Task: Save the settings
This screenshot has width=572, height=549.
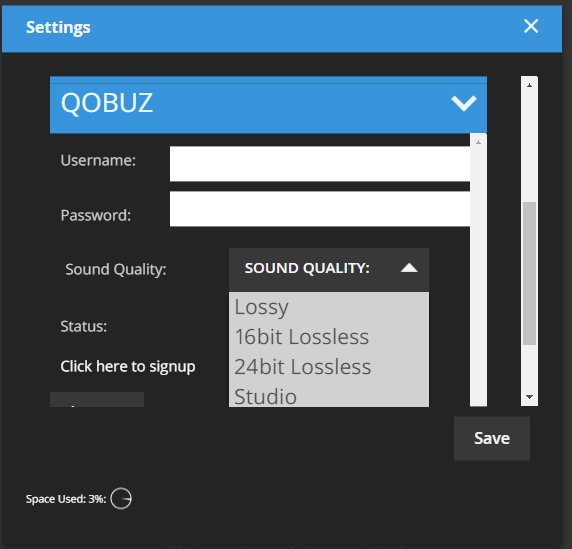Action: (492, 438)
